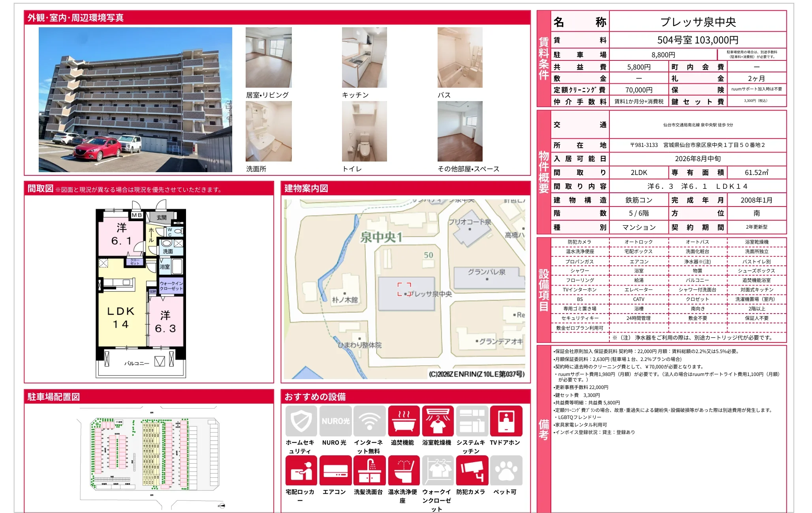This screenshot has height=513, width=812.
Task: Click the brokerage fee '賃料1か月分+消費税'
Action: tap(639, 101)
